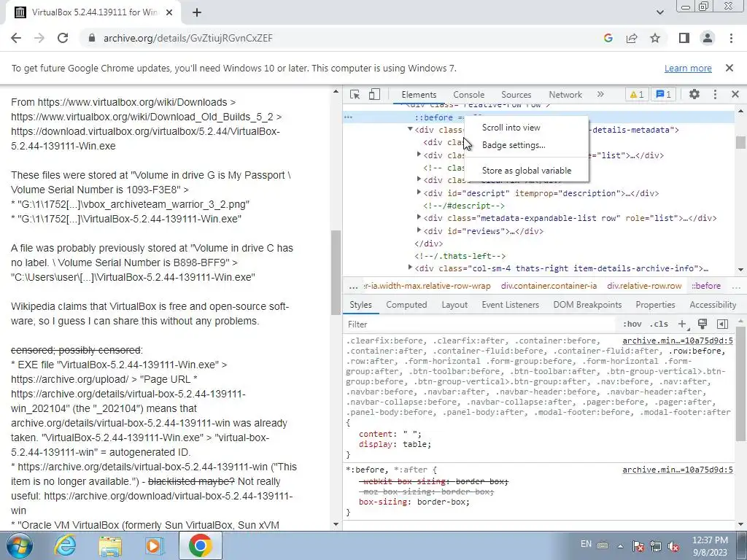This screenshot has height=560, width=747.
Task: Add a new style rule plus icon
Action: coord(683,324)
